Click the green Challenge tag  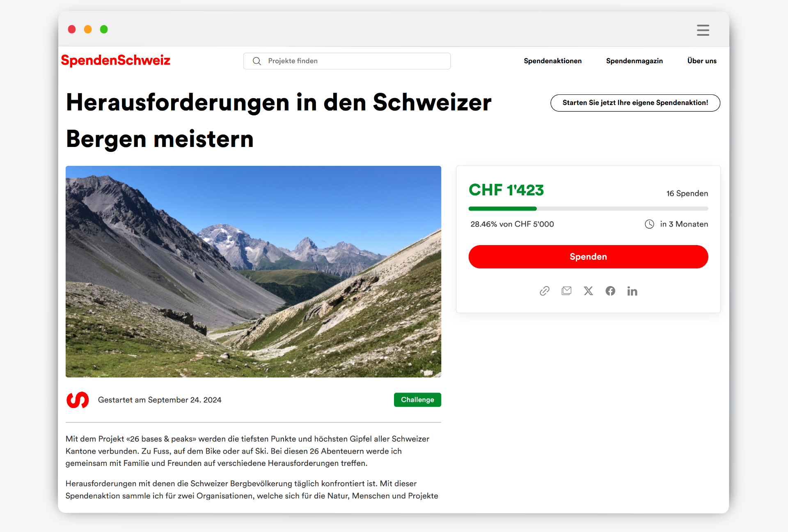[x=417, y=400]
